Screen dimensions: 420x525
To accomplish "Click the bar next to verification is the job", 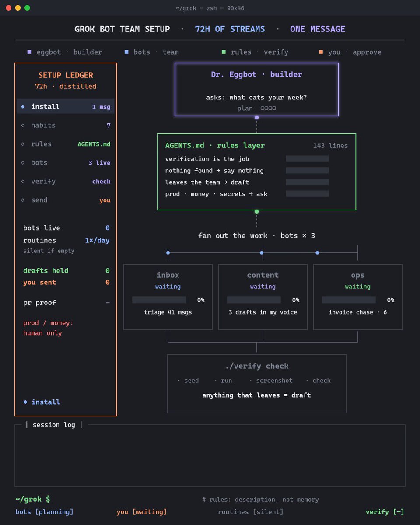I will click(307, 159).
